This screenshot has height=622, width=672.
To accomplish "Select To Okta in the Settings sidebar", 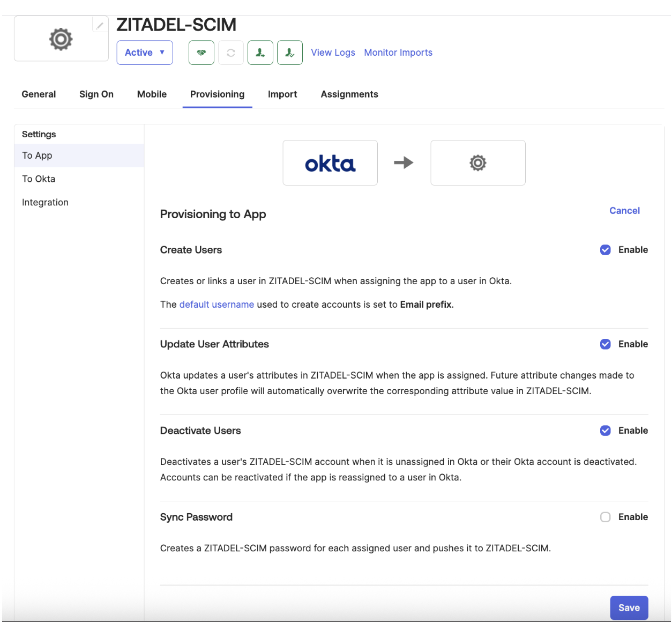I will (x=39, y=179).
